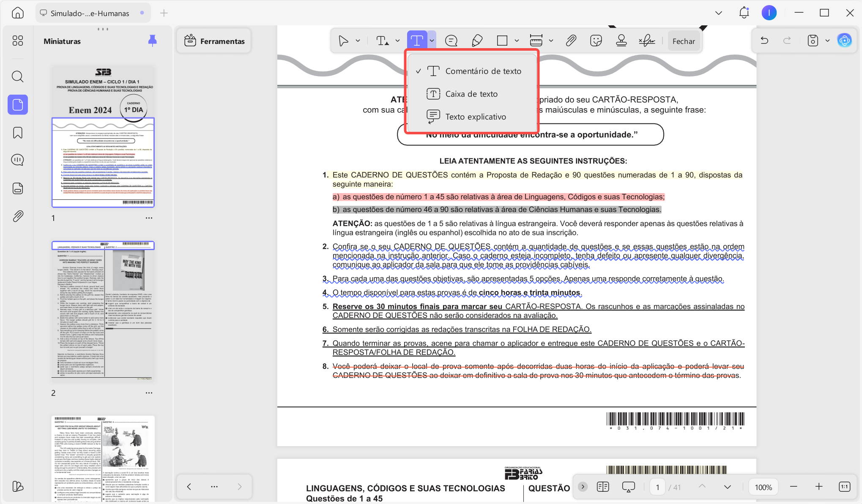The height and width of the screenshot is (504, 862).
Task: Navigate back with left chevron below Ferramentas
Action: coord(189,487)
